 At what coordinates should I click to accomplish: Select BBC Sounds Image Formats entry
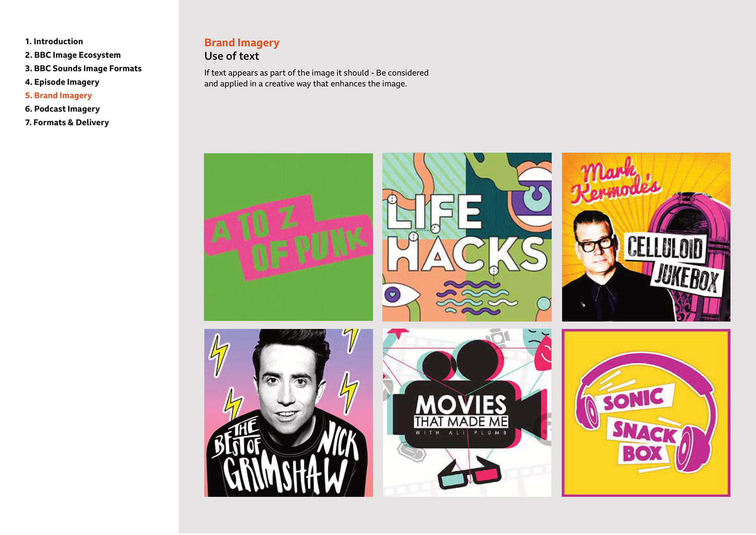(83, 68)
